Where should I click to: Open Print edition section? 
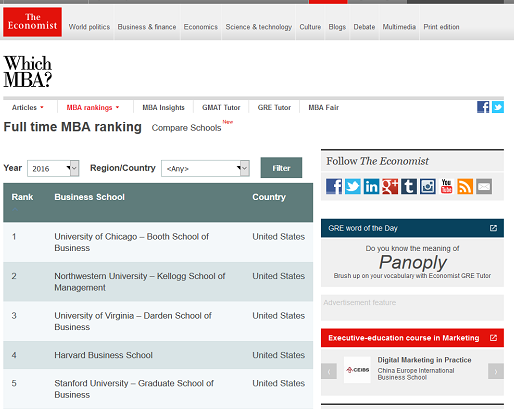[441, 27]
